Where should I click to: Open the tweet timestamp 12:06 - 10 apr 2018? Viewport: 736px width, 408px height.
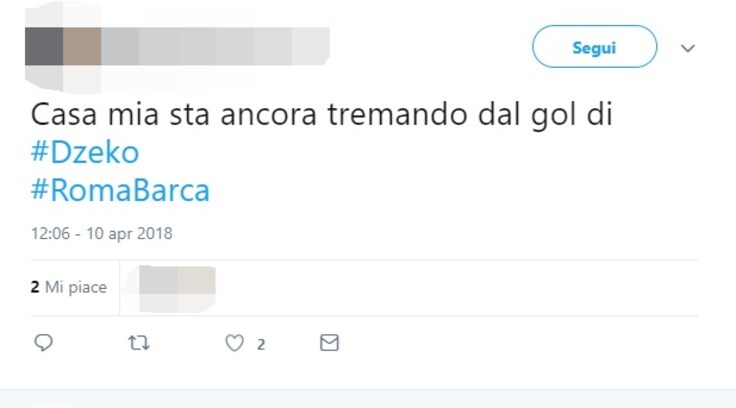(102, 233)
